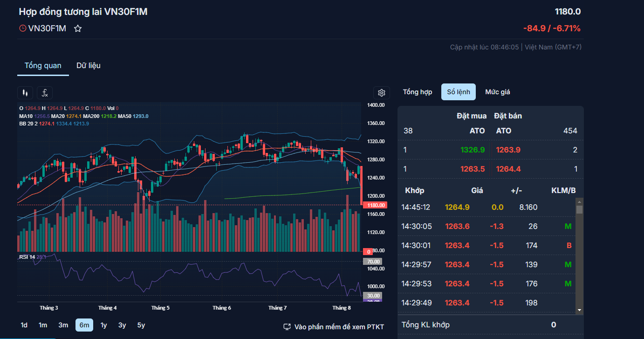Click the order list scrollbar up arrow
The height and width of the screenshot is (339, 644).
(579, 202)
